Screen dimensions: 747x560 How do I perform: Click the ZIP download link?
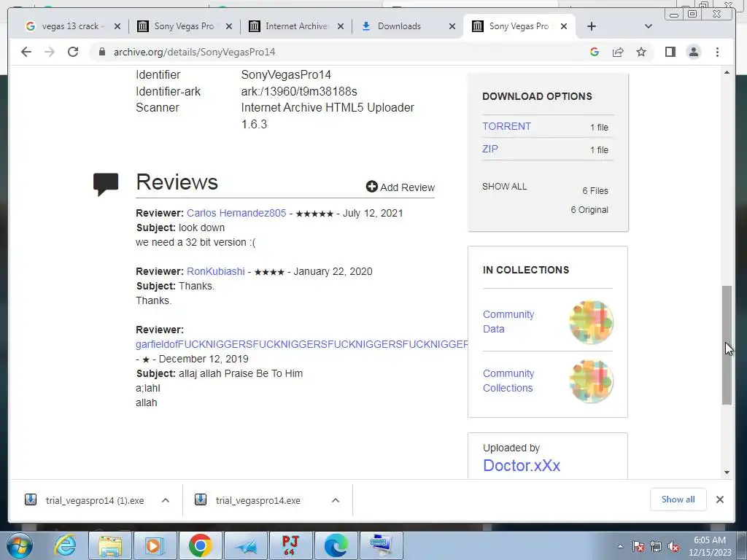tap(489, 149)
